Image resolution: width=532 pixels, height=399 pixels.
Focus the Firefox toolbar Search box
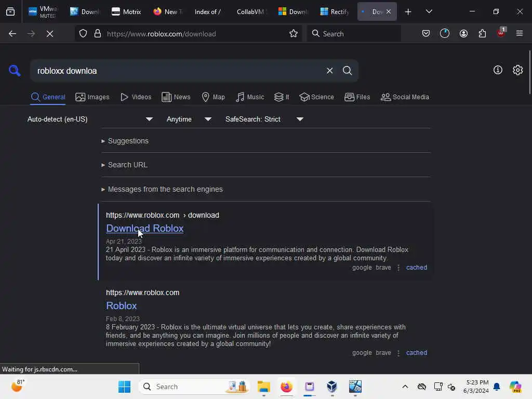[354, 34]
